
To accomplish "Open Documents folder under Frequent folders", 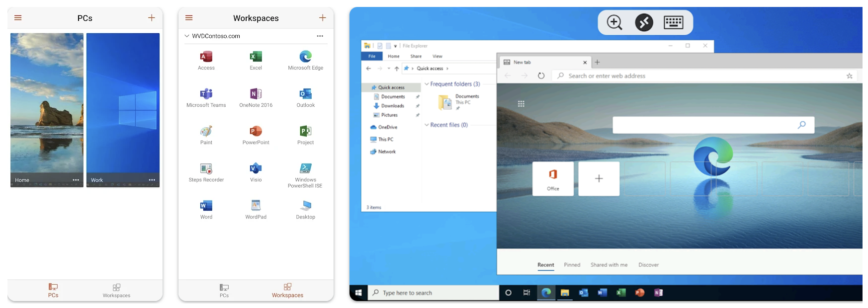I will (x=458, y=102).
